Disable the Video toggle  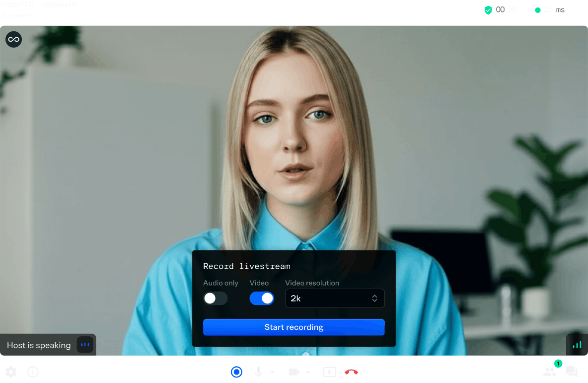tap(262, 298)
